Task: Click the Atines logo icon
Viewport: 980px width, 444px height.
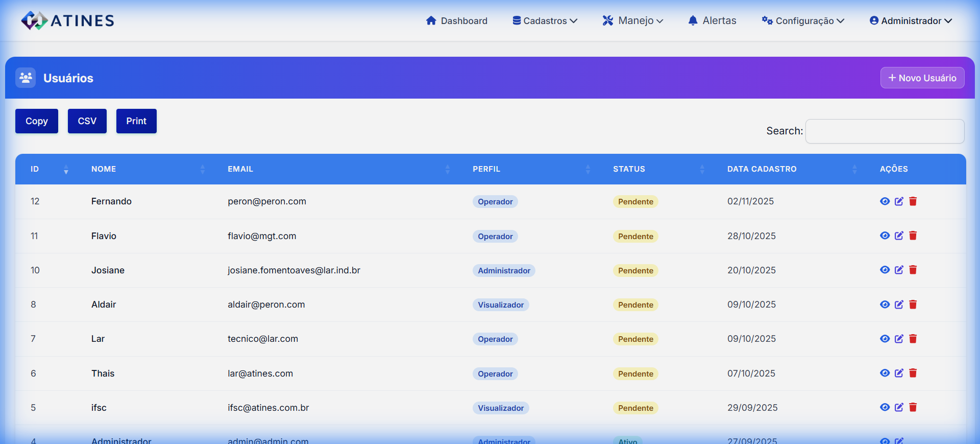Action: point(34,20)
